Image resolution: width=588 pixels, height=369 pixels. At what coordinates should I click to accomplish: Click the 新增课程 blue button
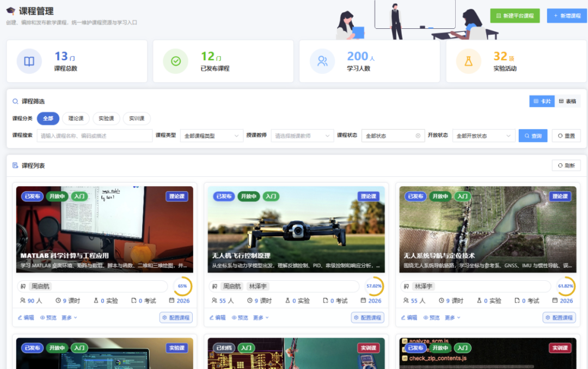[x=567, y=16]
